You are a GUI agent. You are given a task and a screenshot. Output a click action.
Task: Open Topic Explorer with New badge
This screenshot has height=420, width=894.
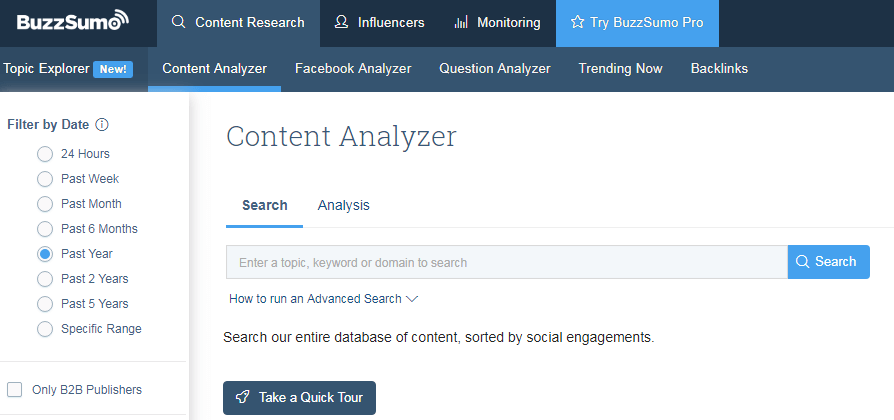pos(68,69)
